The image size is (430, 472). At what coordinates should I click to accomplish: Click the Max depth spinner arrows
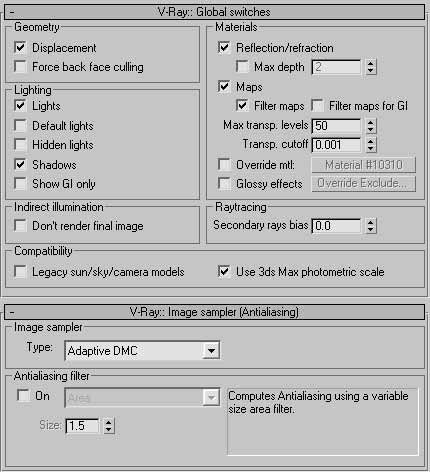coord(371,67)
